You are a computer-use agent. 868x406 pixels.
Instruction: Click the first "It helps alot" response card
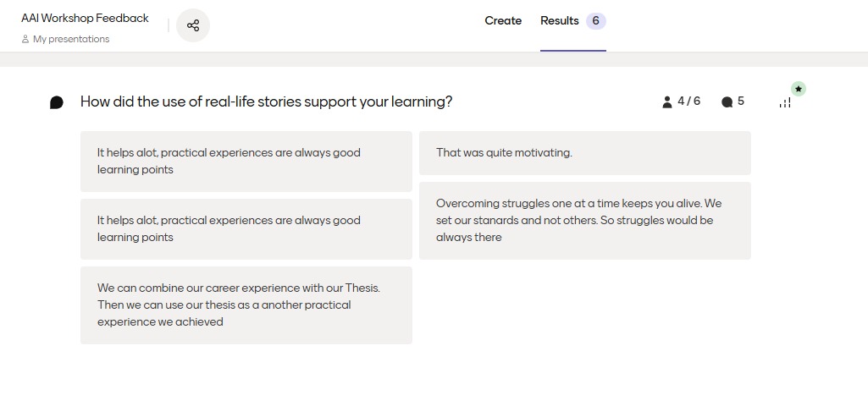pos(246,162)
